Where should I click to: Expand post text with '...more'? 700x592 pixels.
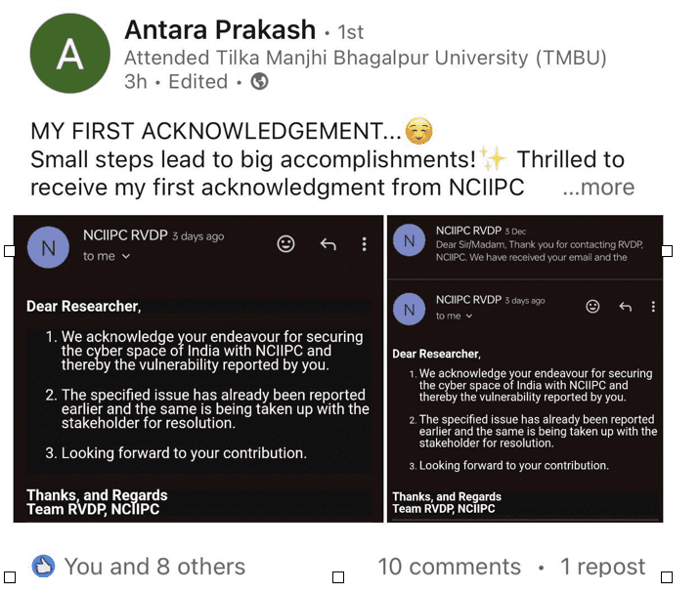point(598,188)
